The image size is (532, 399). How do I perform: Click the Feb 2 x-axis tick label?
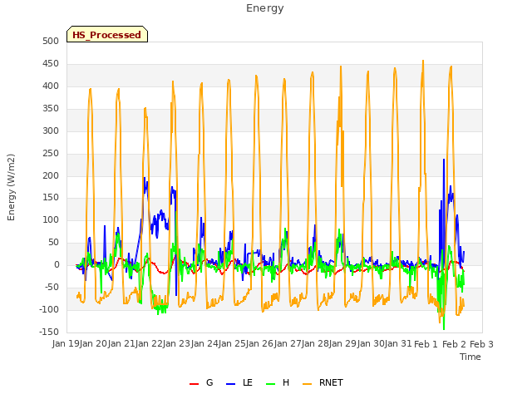(454, 344)
